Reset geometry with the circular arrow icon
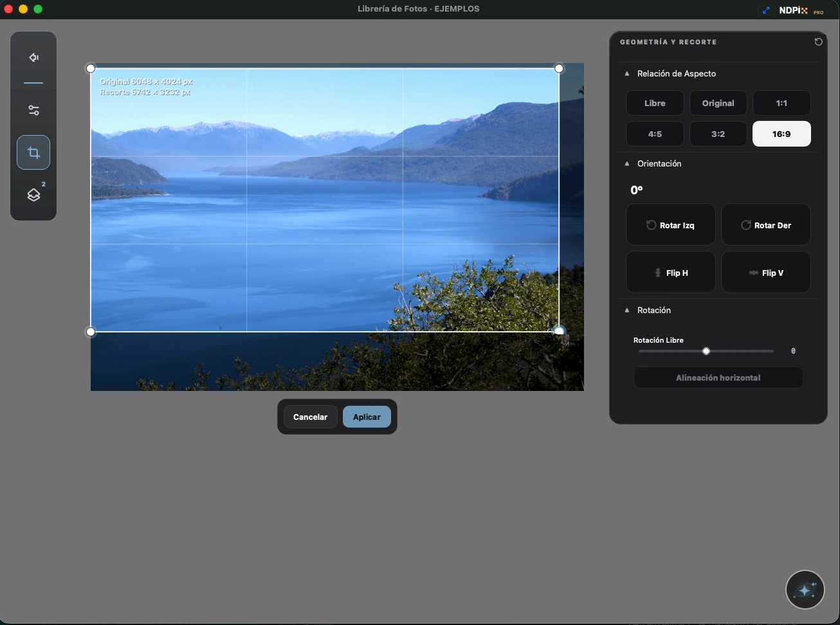Image resolution: width=840 pixels, height=625 pixels. point(818,42)
